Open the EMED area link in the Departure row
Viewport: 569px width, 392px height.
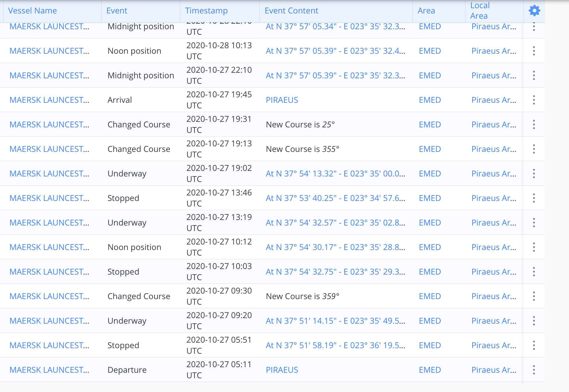click(x=430, y=370)
